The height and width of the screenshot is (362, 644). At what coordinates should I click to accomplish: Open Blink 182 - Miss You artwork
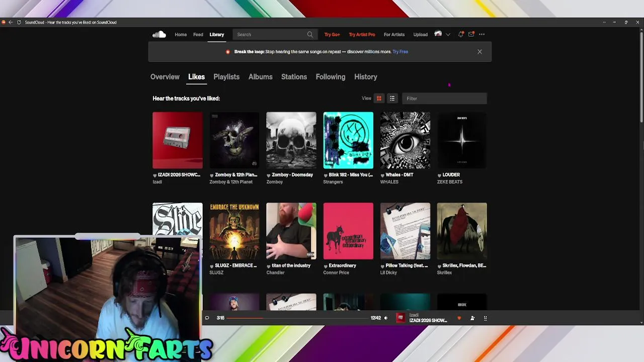348,140
